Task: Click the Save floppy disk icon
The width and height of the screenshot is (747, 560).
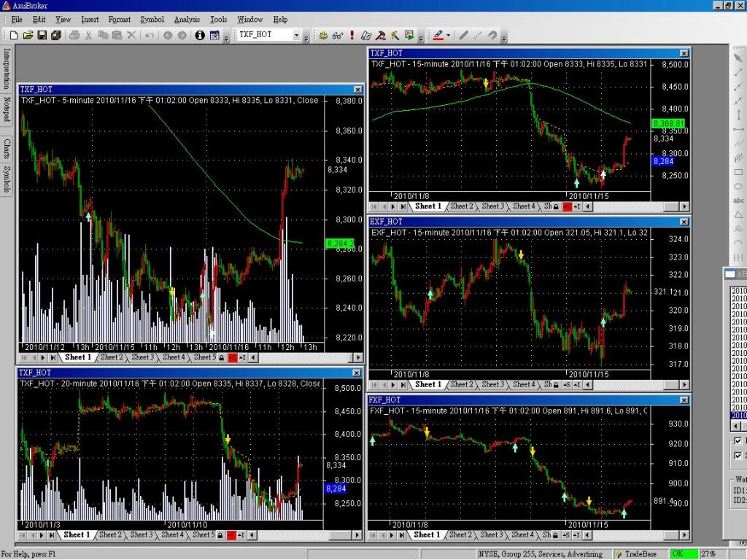Action: [42, 35]
